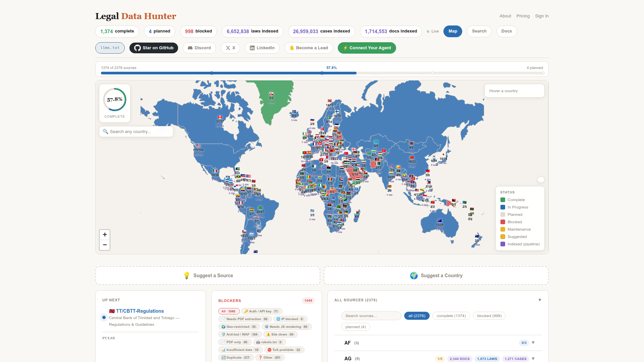This screenshot has width=644, height=362.
Task: Click the GitHub logo icon
Action: [138, 48]
